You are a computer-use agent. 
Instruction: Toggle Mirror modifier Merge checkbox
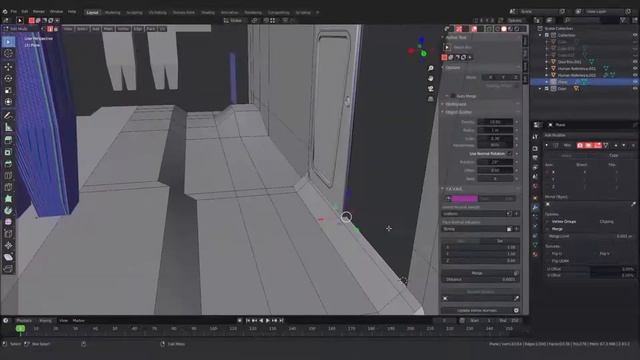coord(548,229)
